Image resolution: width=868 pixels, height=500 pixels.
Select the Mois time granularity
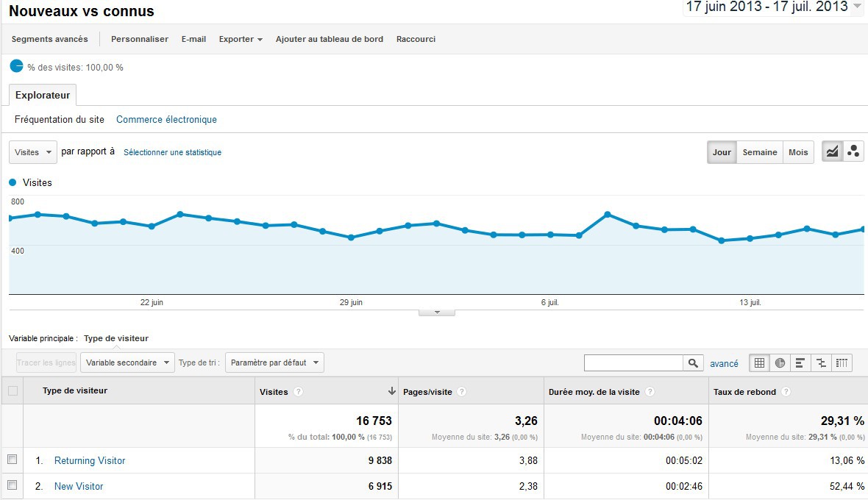coord(798,152)
